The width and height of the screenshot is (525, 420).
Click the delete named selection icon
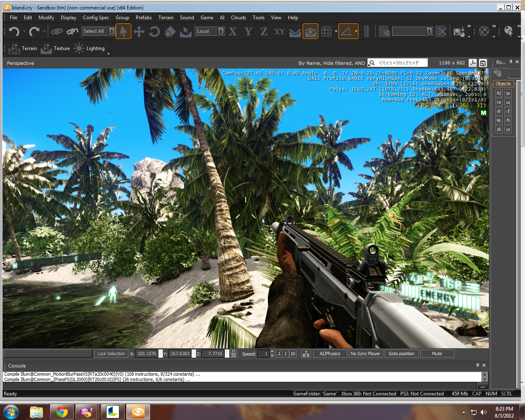pos(441,32)
